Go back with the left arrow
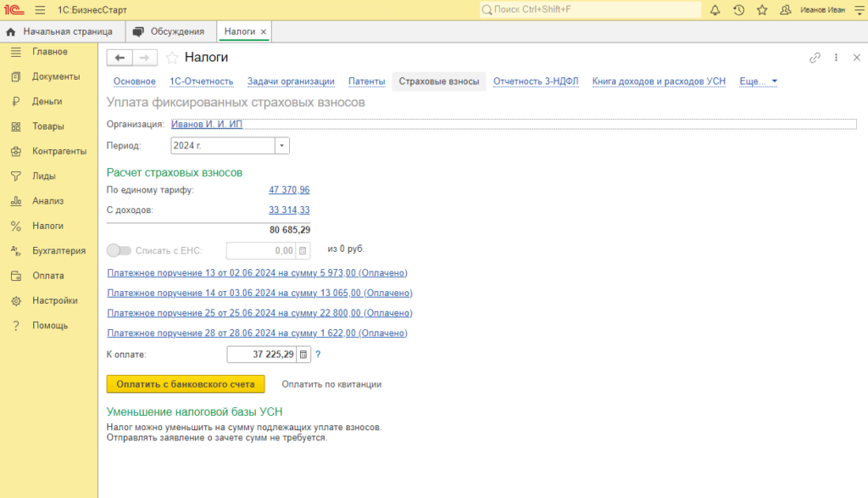Screen dimensions: 868x498 (120, 58)
